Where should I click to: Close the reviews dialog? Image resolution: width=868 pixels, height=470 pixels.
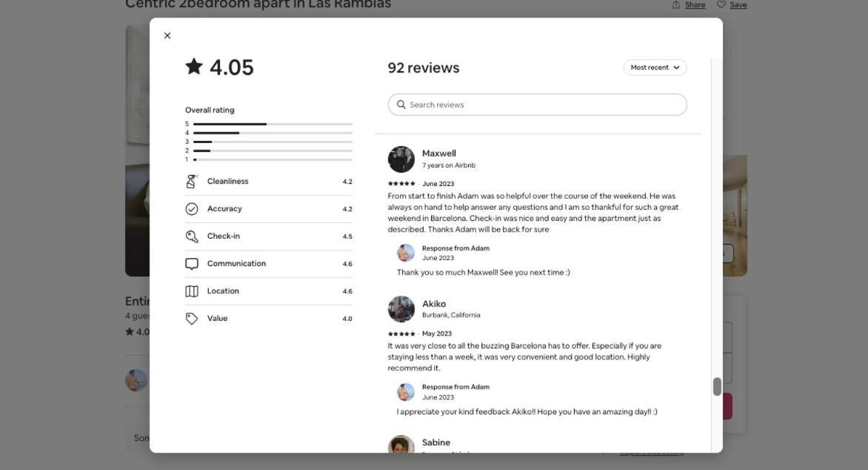coord(167,36)
